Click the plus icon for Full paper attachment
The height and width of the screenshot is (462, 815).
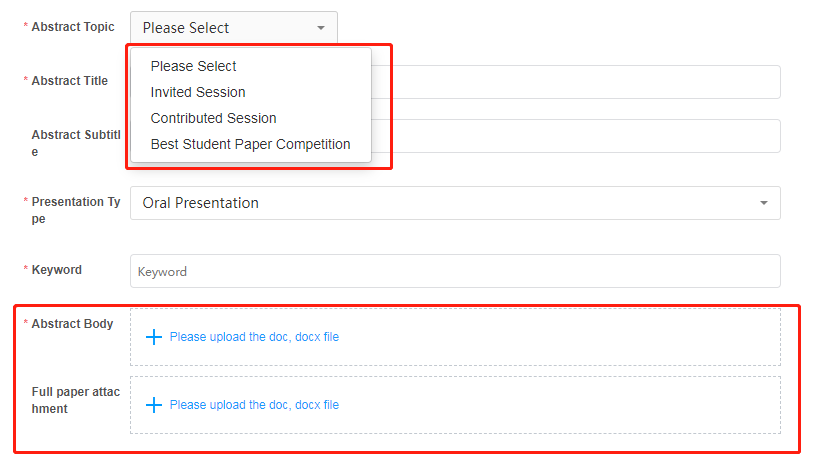pos(154,405)
